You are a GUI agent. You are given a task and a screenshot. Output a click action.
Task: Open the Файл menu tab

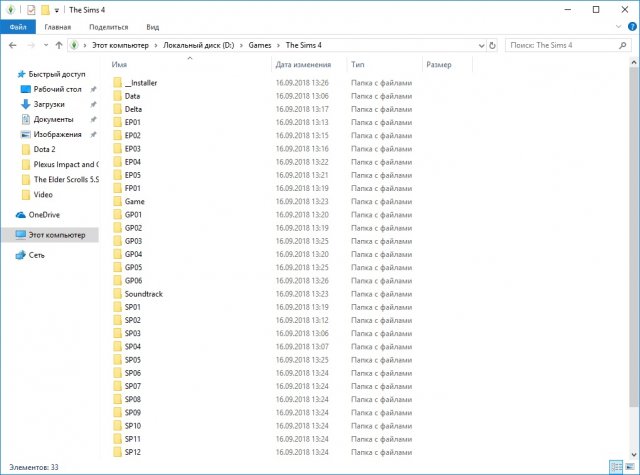point(18,27)
